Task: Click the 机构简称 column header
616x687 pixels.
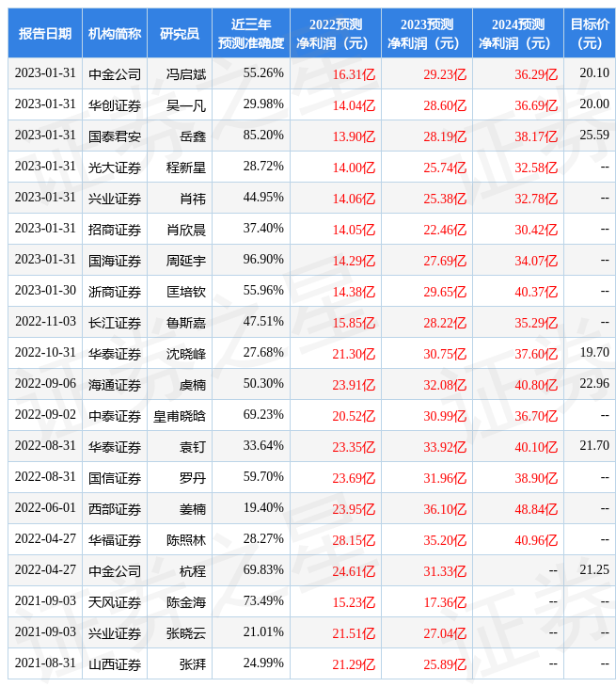Action: [x=115, y=33]
